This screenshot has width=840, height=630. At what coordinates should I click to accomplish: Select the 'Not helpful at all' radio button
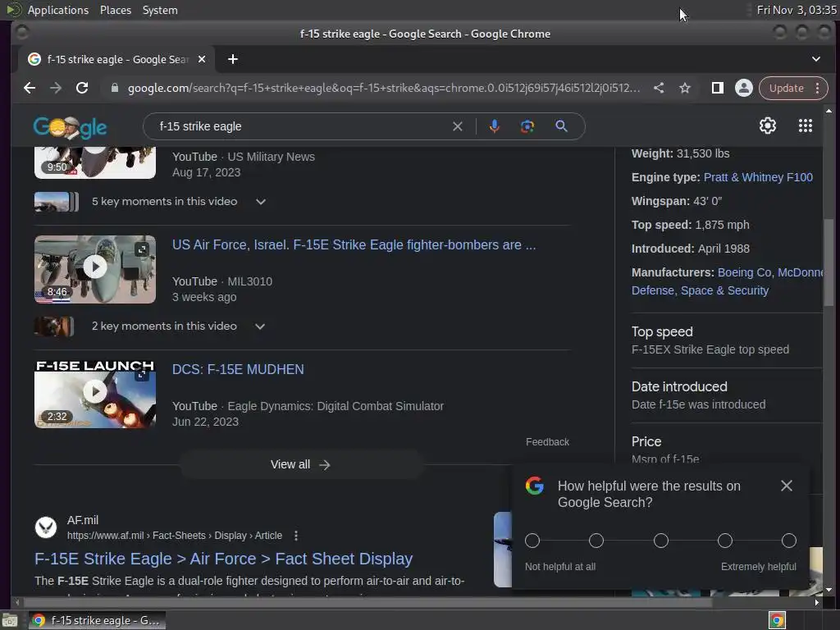(532, 541)
